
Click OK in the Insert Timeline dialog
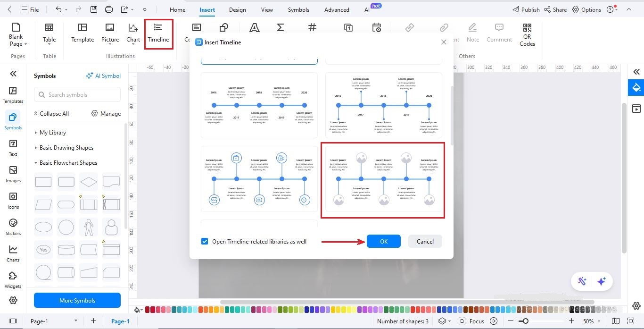(383, 241)
